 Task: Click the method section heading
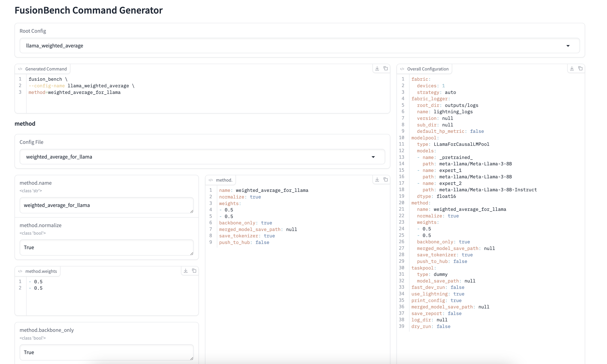click(x=25, y=123)
